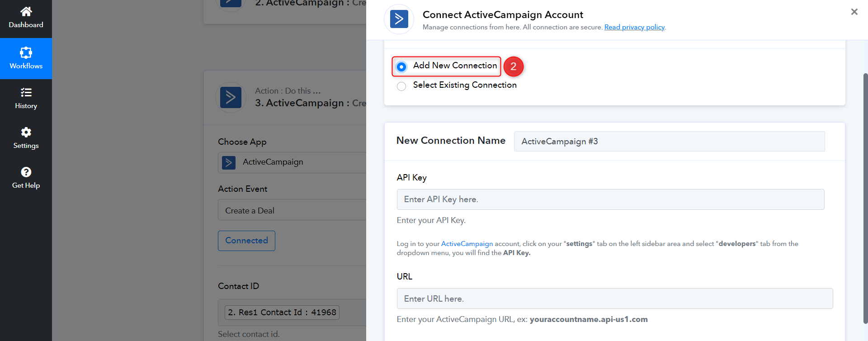Click the Workflows label in the sidebar

click(26, 66)
